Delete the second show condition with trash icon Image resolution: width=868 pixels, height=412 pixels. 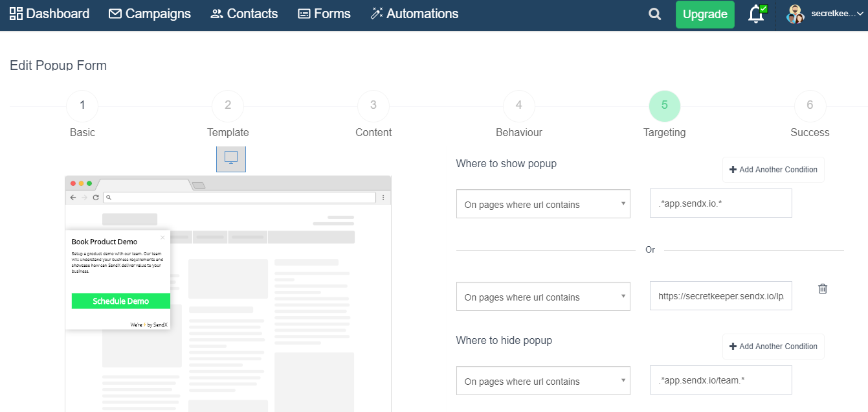click(823, 289)
